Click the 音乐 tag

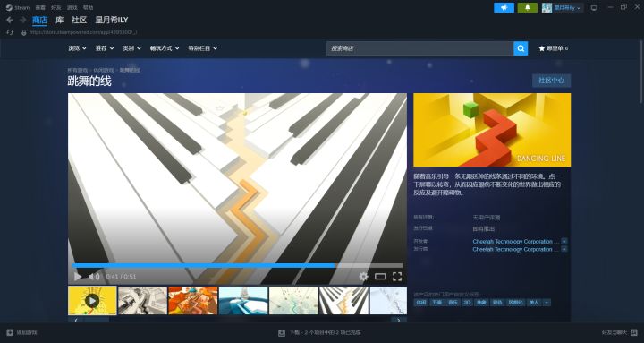point(453,303)
